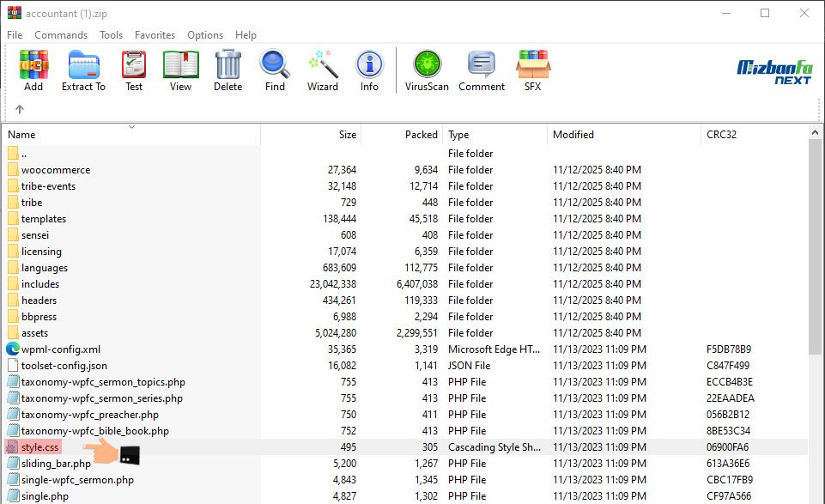Add an archive Comment
This screenshot has height=504, width=825.
(482, 69)
